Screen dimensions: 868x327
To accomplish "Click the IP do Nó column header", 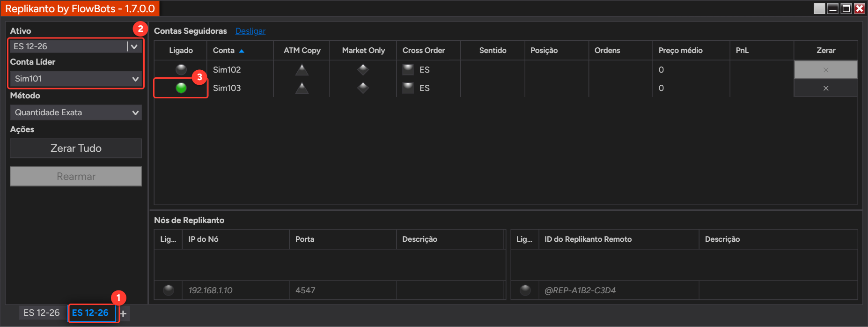I will click(x=236, y=239).
